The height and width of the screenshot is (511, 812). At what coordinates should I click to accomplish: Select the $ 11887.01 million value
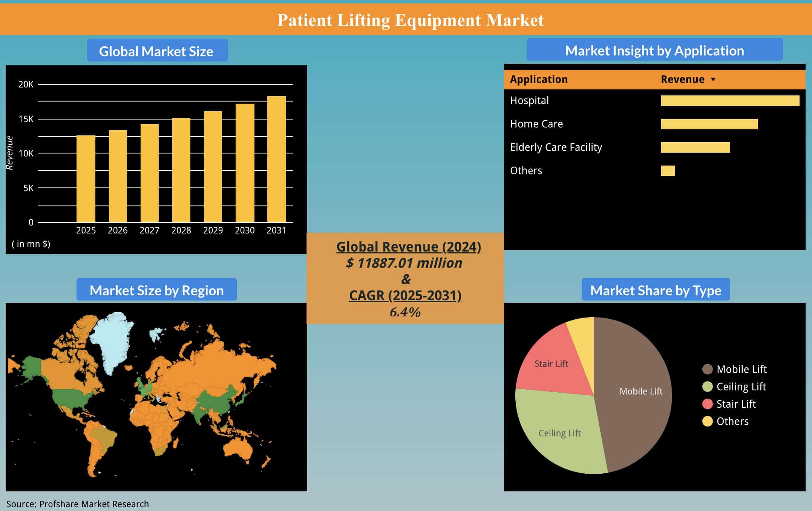(x=404, y=263)
